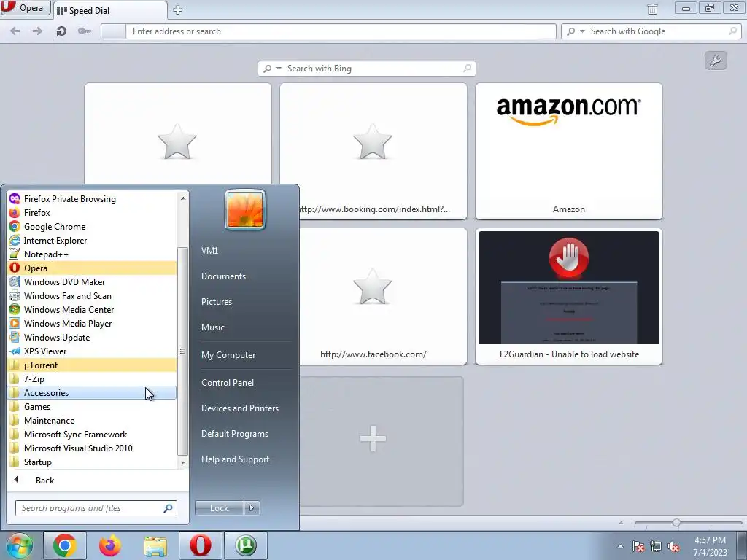Select the Speed Dial tab

pos(111,10)
